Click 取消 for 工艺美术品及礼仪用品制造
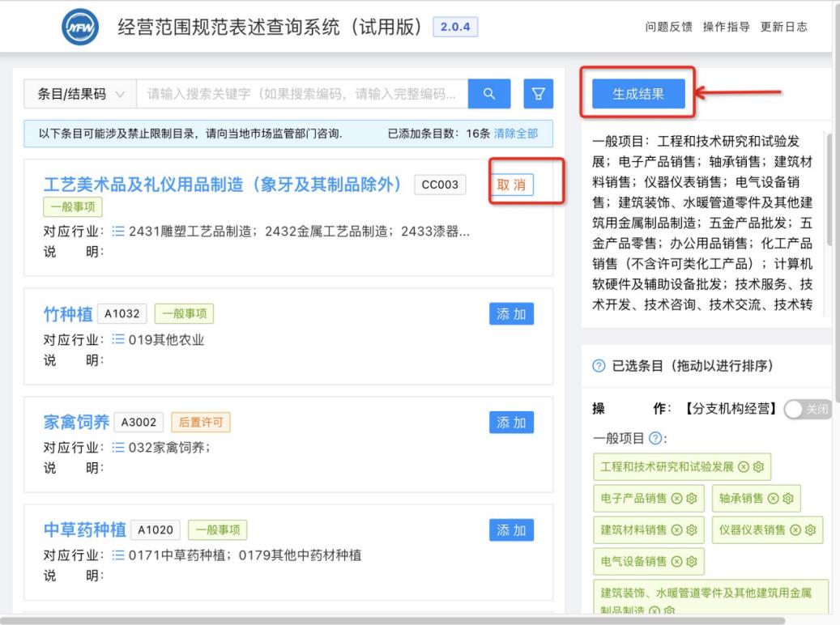840x625 pixels. click(511, 185)
